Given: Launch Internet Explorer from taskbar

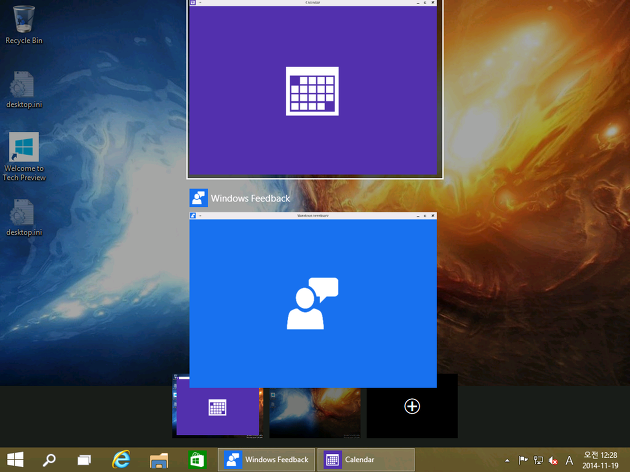Looking at the screenshot, I should [121, 459].
